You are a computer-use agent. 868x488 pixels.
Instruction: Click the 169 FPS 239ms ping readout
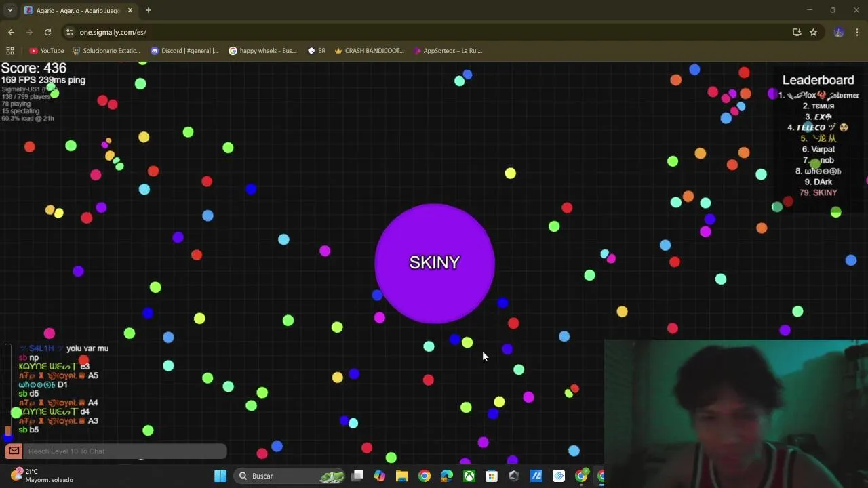43,80
